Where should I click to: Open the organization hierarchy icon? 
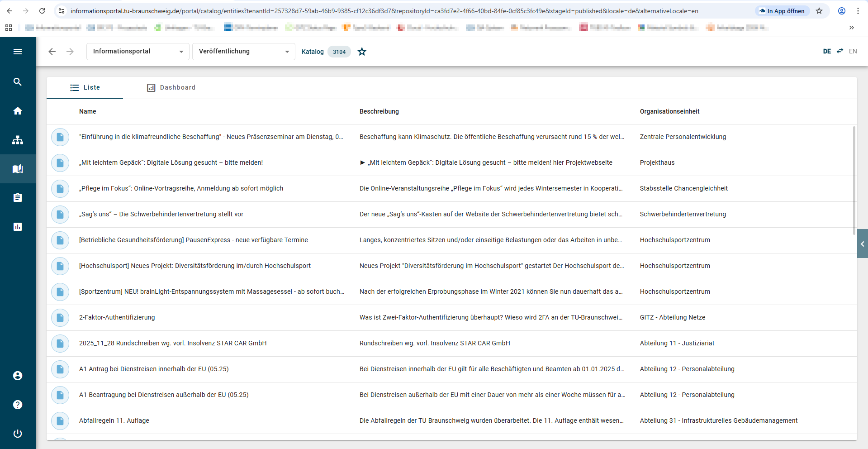(x=18, y=140)
